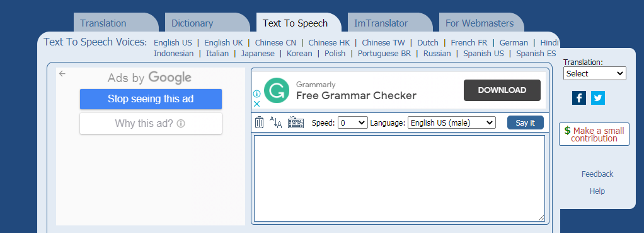Open the Help link

click(x=597, y=191)
